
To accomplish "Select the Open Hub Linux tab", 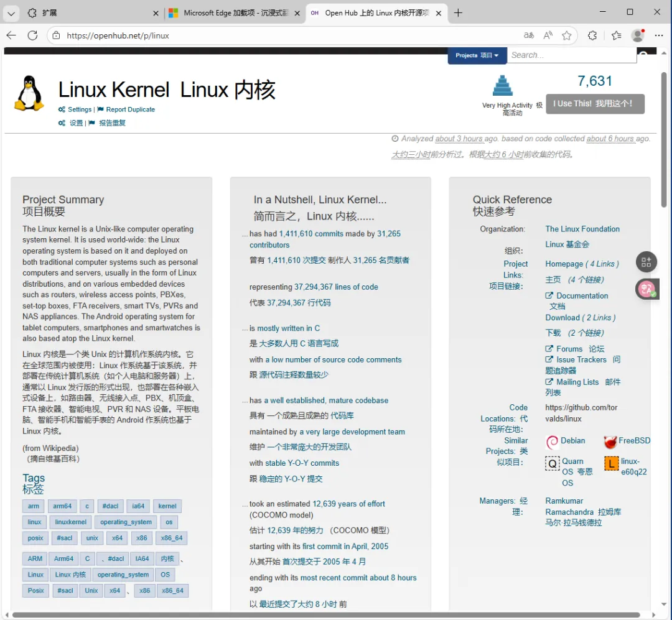I will point(377,13).
